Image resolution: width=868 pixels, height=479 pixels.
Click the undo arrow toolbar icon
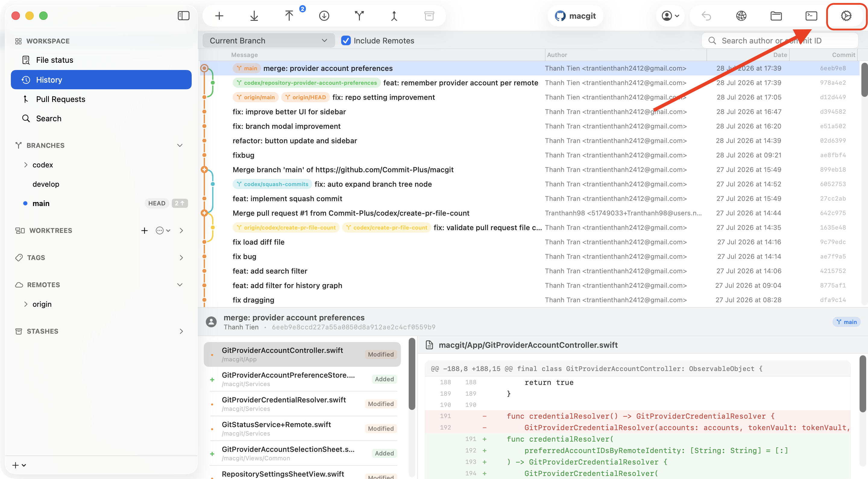tap(706, 15)
